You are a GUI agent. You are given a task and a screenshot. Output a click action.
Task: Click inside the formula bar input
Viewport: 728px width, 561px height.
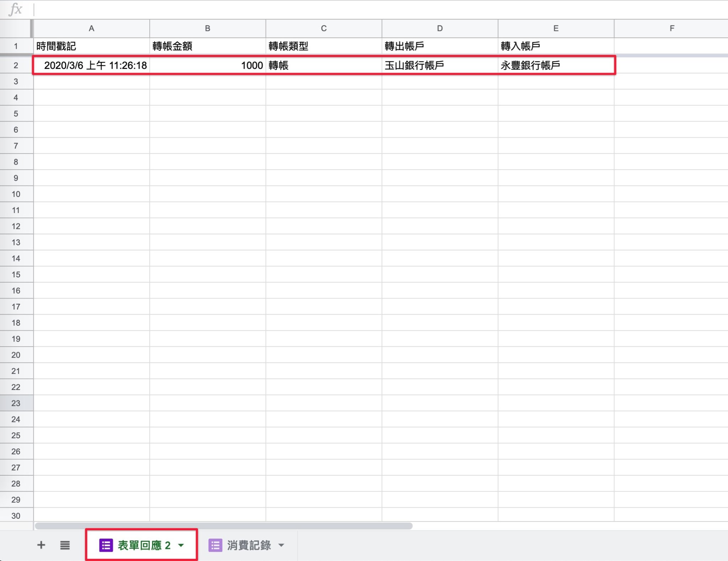tap(355, 9)
